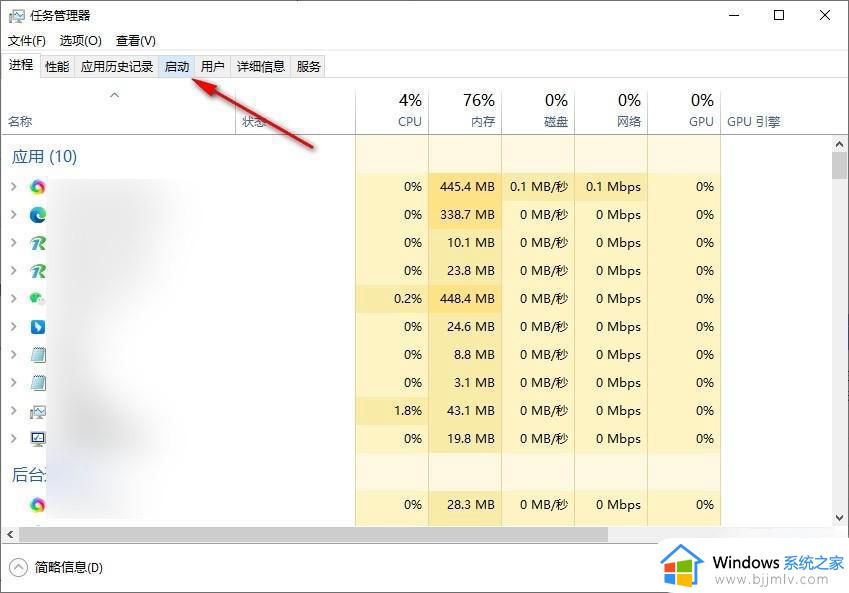849x593 pixels.
Task: Click the vertical scrollbar thumb
Action: (839, 165)
